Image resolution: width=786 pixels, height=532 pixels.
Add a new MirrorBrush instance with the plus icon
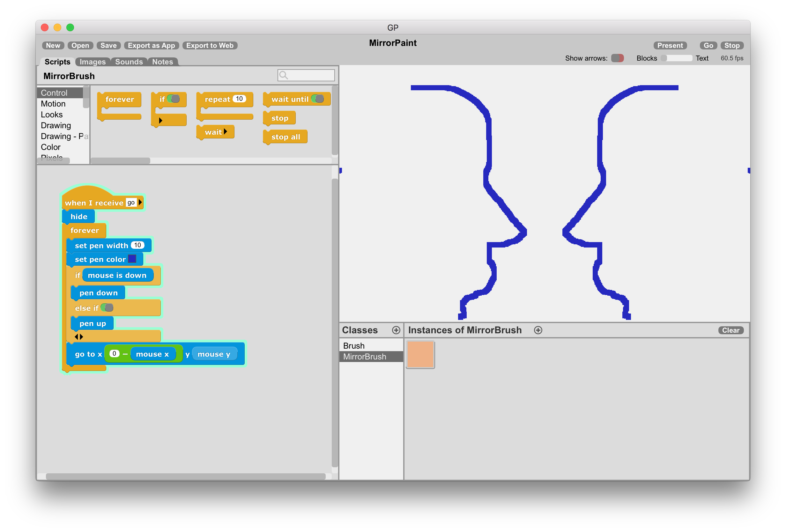(x=538, y=330)
